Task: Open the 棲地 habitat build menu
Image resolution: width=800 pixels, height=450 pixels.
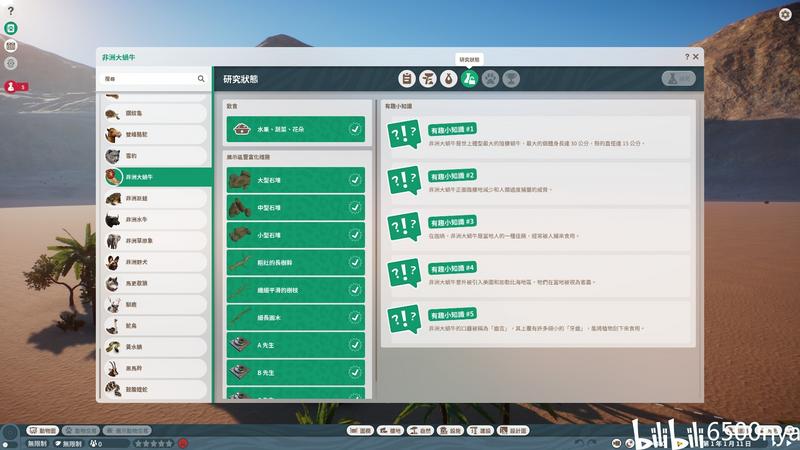Action: (390, 431)
